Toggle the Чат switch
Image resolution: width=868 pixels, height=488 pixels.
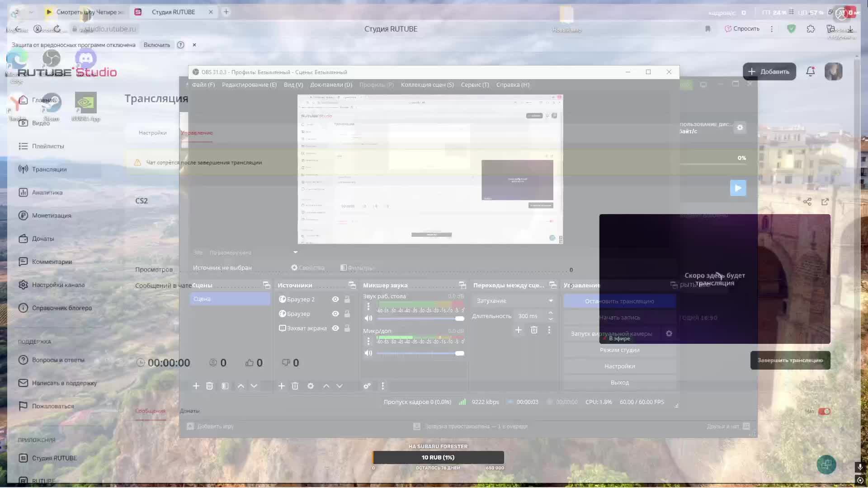click(x=824, y=411)
